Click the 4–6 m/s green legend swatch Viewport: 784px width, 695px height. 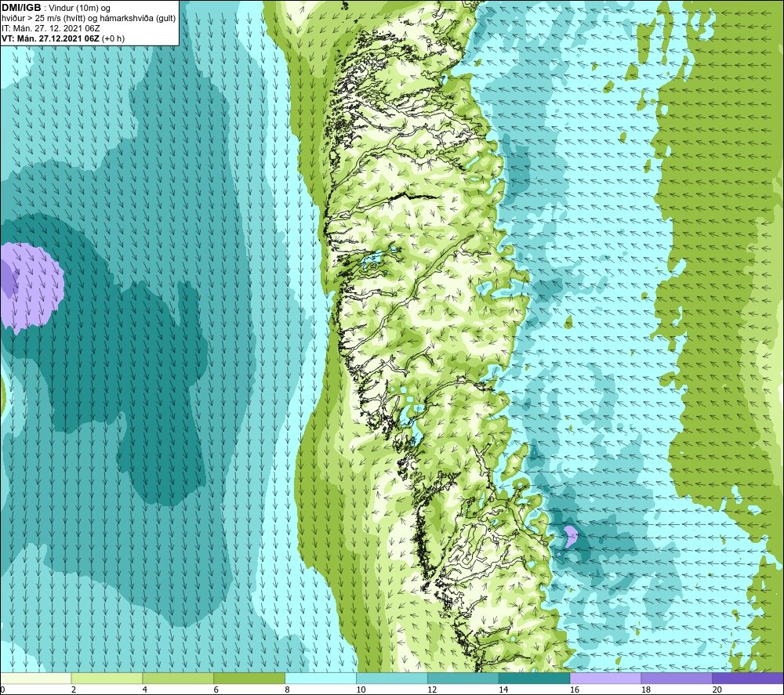[x=178, y=678]
